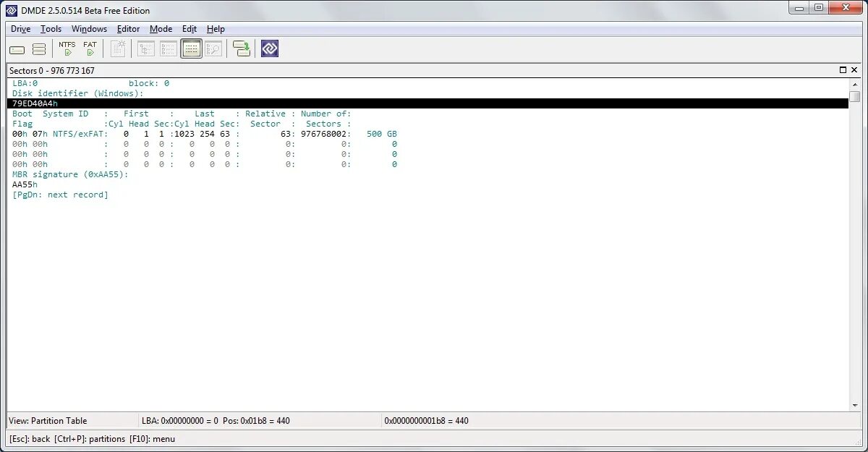Open the Help menu
Image resolution: width=868 pixels, height=452 pixels.
(216, 29)
